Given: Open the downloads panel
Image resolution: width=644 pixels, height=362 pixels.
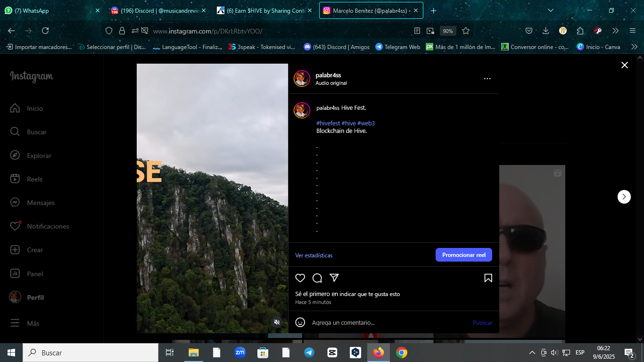Looking at the screenshot, I should pos(546,31).
